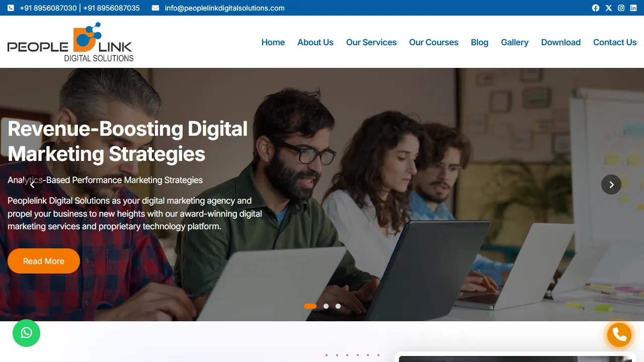Open the Instagram social icon
This screenshot has width=644, height=362.
tap(621, 8)
